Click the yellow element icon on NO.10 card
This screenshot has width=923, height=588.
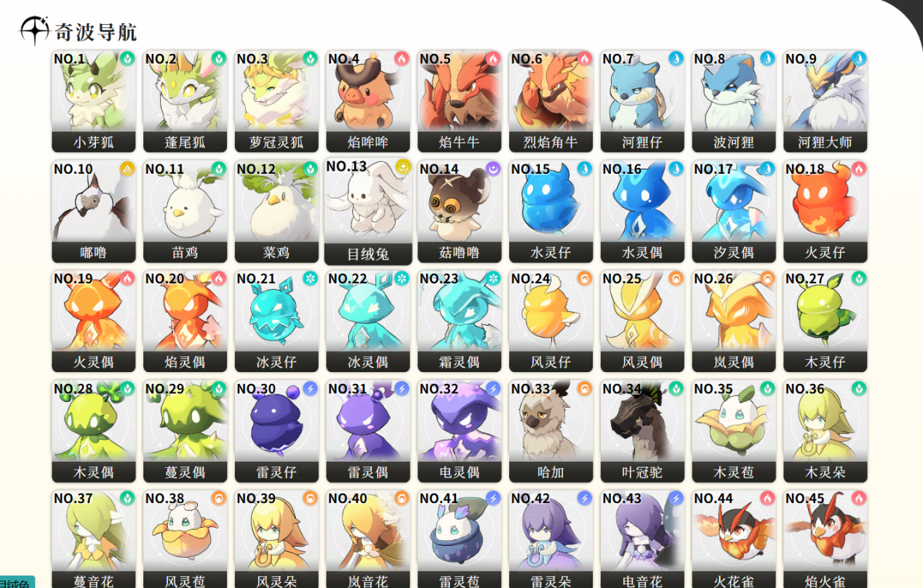pos(127,169)
